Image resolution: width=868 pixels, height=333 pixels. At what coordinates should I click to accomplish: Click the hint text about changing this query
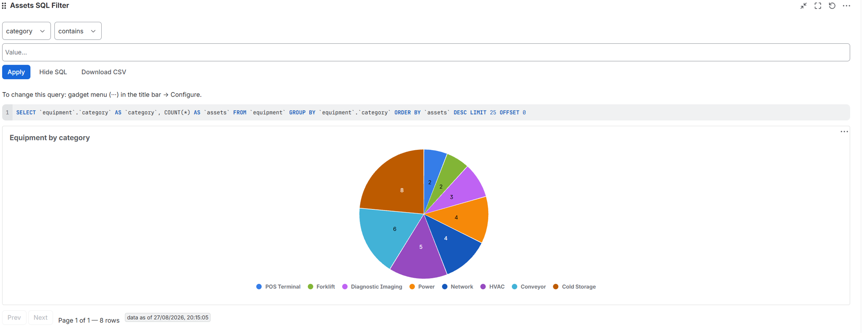(102, 95)
